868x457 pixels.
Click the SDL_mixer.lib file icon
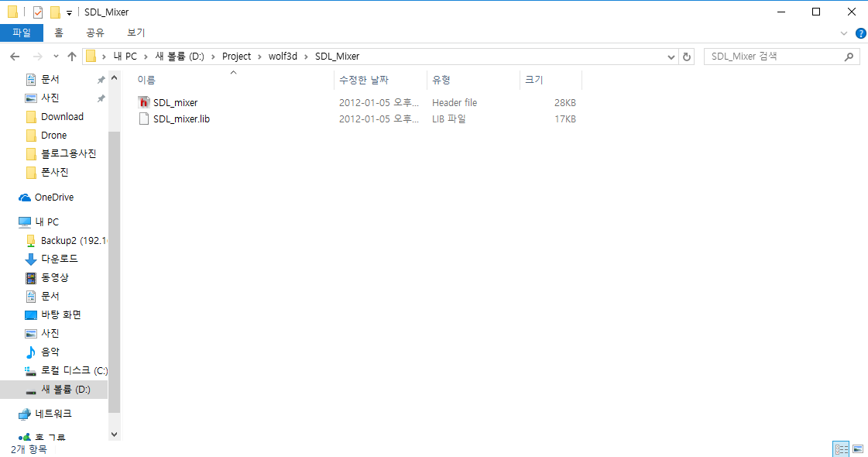pos(144,119)
